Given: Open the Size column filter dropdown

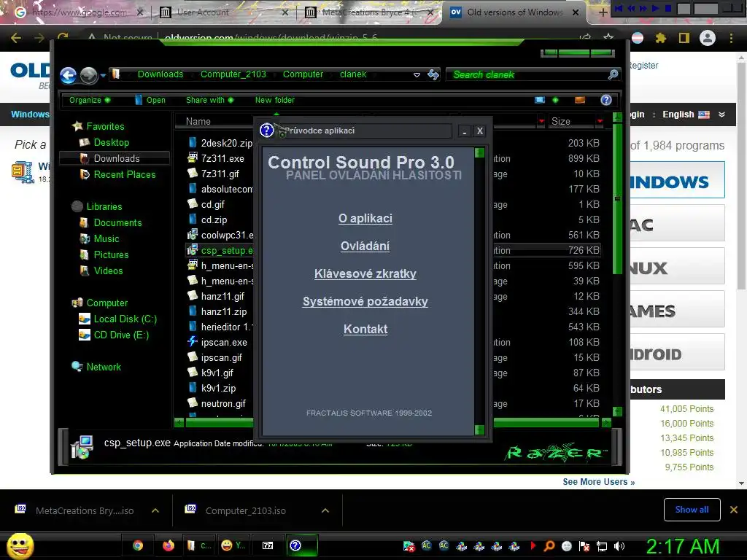Looking at the screenshot, I should pyautogui.click(x=600, y=121).
